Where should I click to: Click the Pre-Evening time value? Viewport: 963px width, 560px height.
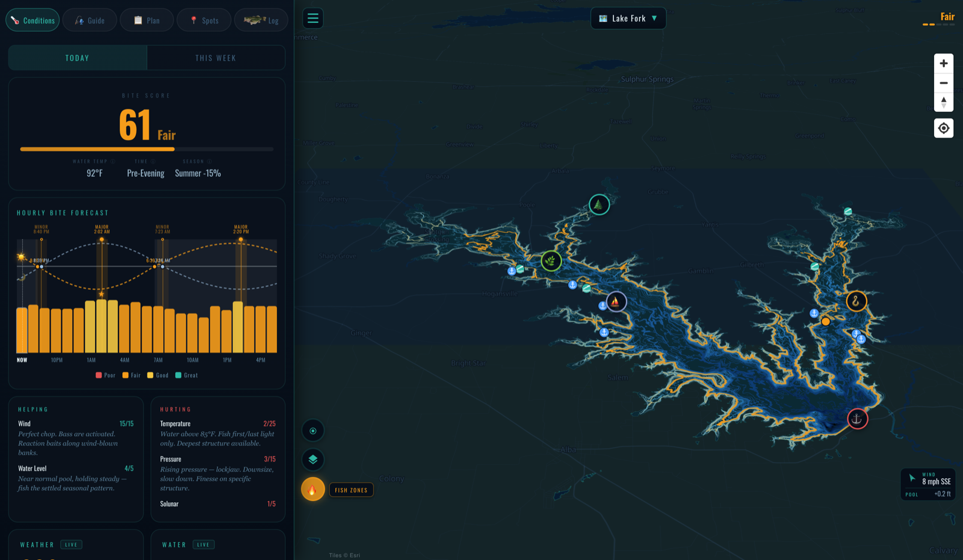coord(146,173)
